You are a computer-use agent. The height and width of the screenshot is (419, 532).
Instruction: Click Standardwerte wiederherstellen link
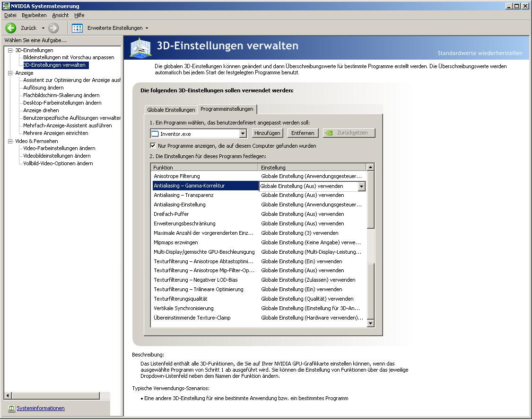(x=480, y=53)
